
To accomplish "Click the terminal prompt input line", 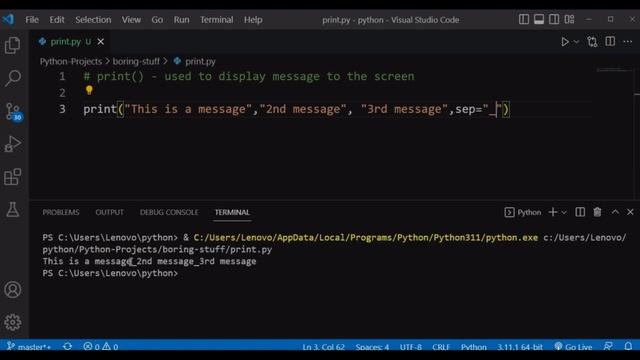I will (110, 273).
